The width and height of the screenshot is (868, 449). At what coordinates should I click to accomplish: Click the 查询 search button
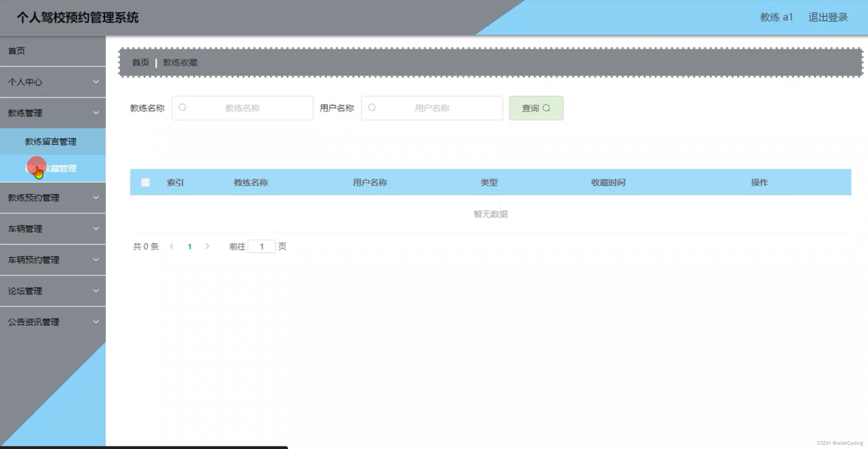[x=536, y=108]
